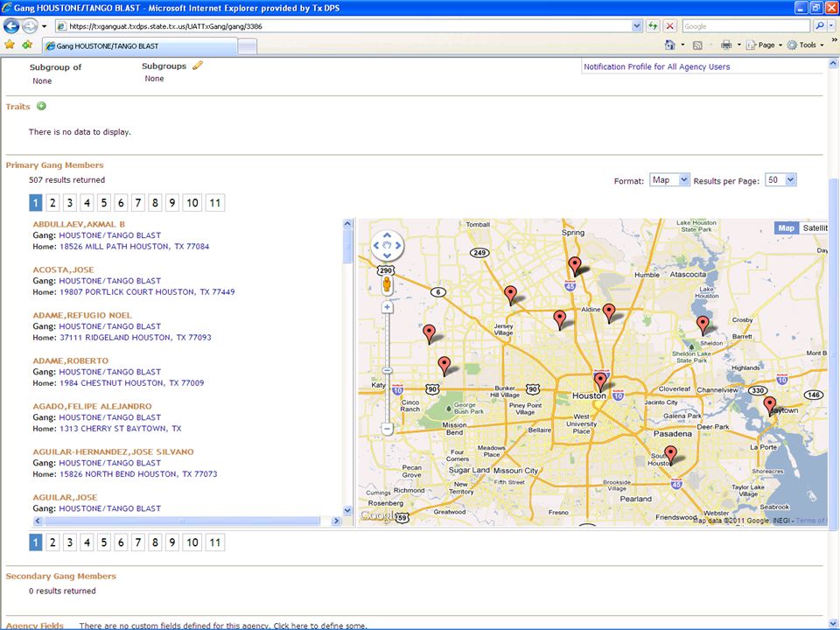Go to page 10 in lower pagination
Image resolution: width=840 pixels, height=630 pixels.
192,542
